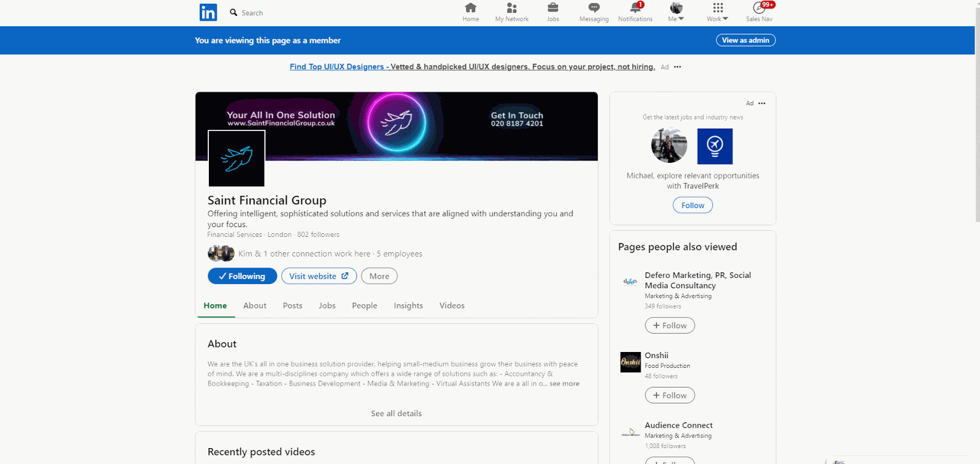Open My Network people icon
This screenshot has height=464, width=980.
512,8
